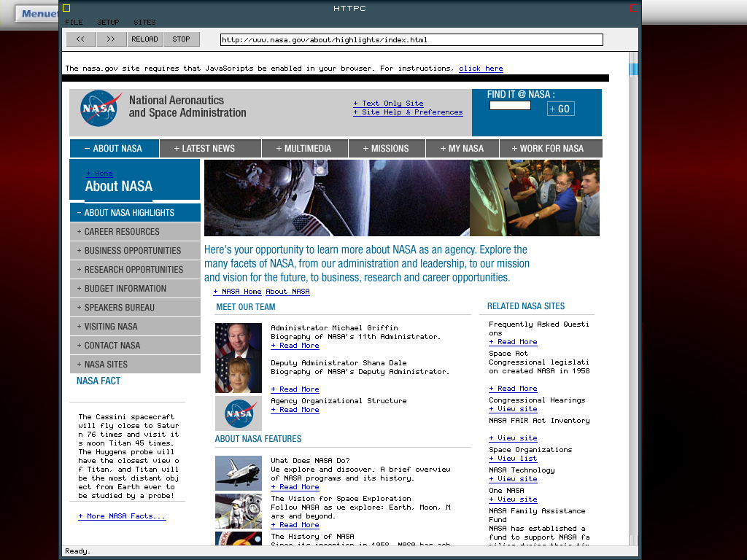Click the About NASA breadcrumb link
The height and width of the screenshot is (560, 747).
click(x=287, y=292)
